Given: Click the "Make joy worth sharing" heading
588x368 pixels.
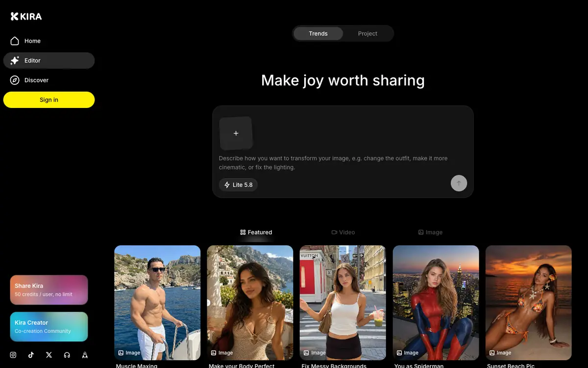Looking at the screenshot, I should pyautogui.click(x=343, y=80).
